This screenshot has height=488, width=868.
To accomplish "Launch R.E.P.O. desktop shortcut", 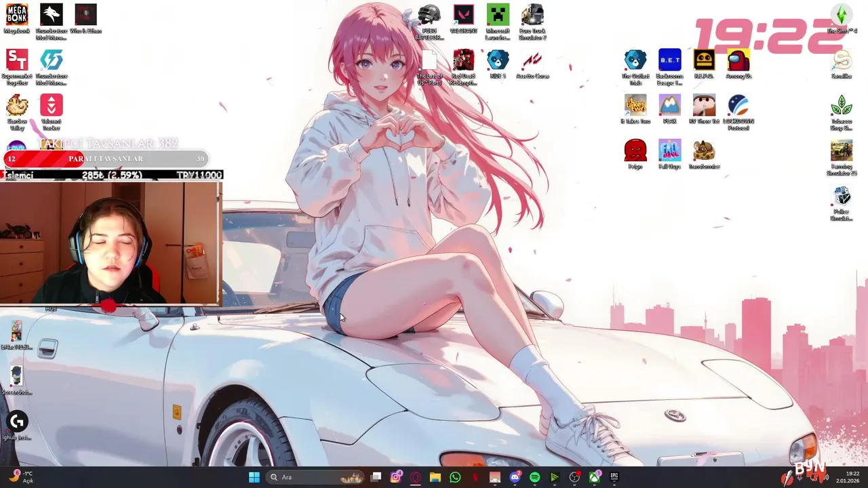I will 704,60.
